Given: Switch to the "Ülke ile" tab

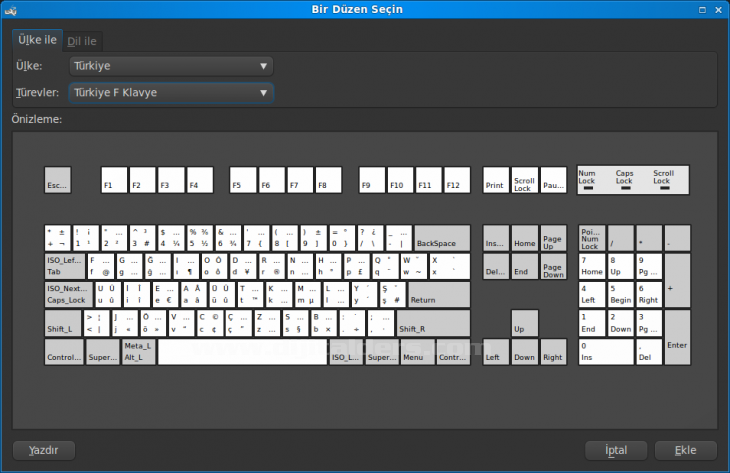Looking at the screenshot, I should pos(37,40).
